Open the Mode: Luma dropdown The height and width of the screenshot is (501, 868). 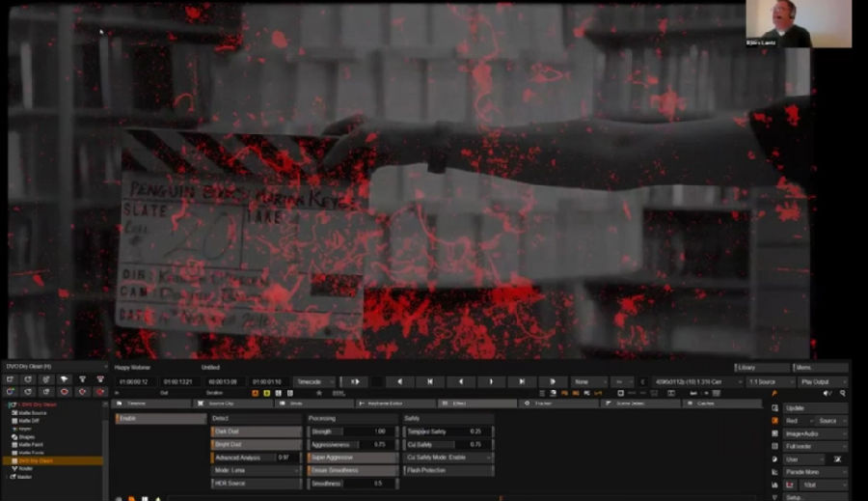click(x=257, y=470)
